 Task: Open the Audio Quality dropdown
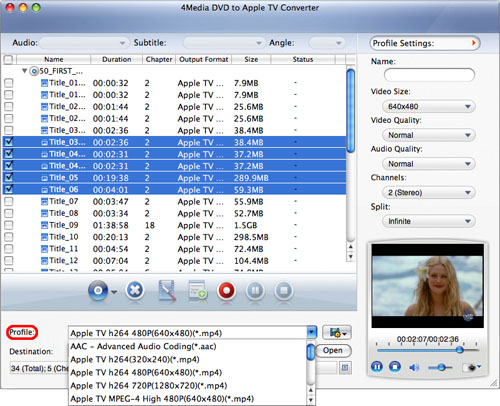[429, 164]
